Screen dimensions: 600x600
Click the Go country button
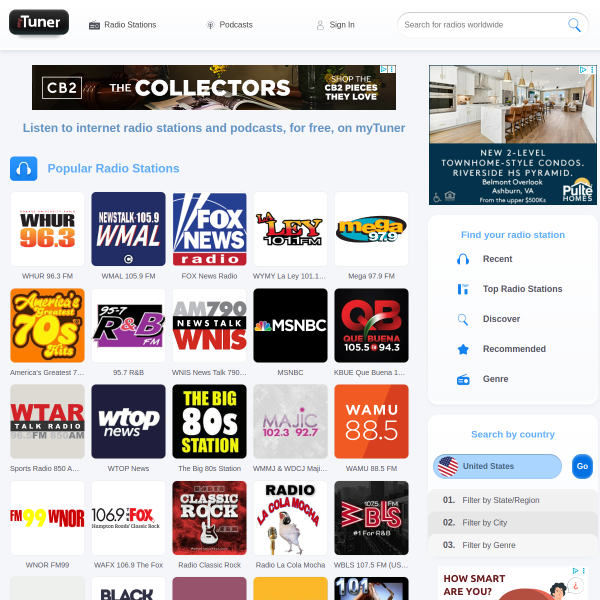pos(582,466)
